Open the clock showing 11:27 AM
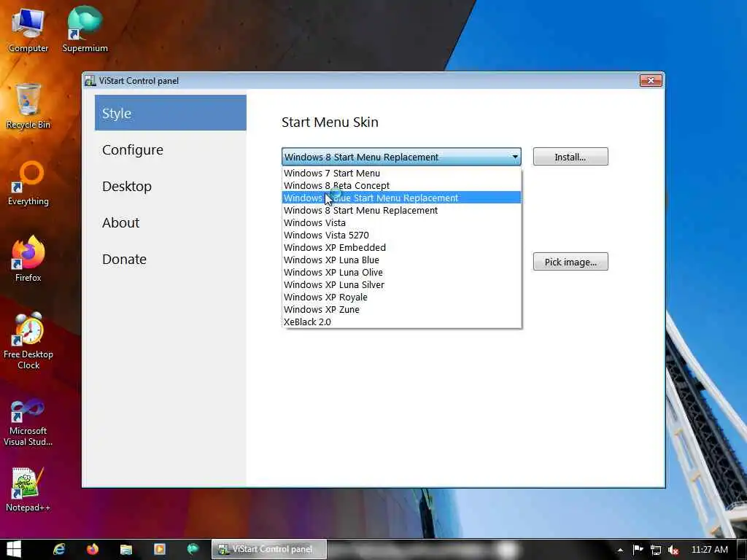The width and height of the screenshot is (747, 560). point(709,550)
